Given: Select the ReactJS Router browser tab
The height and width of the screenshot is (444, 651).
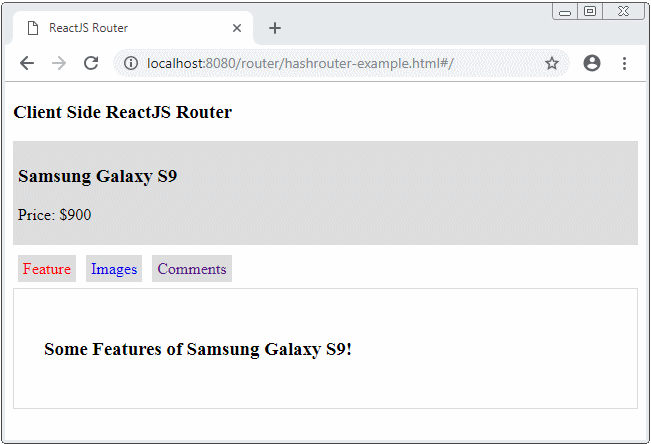Looking at the screenshot, I should click(133, 28).
